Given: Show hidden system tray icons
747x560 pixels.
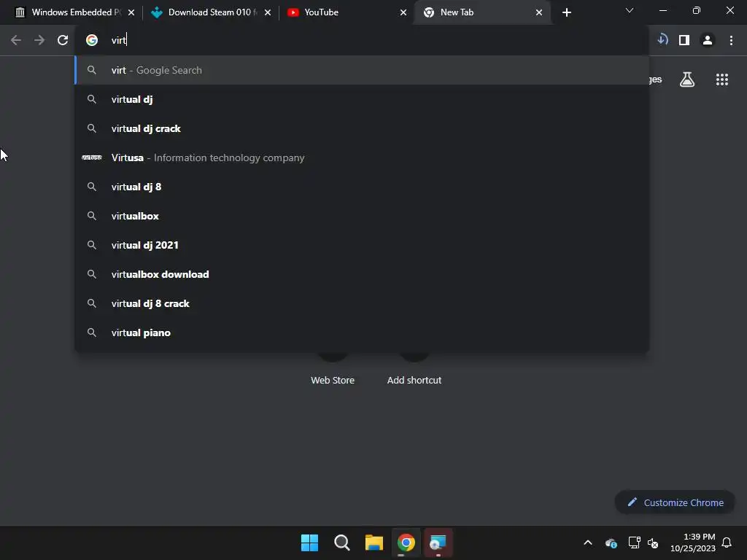Looking at the screenshot, I should point(588,542).
